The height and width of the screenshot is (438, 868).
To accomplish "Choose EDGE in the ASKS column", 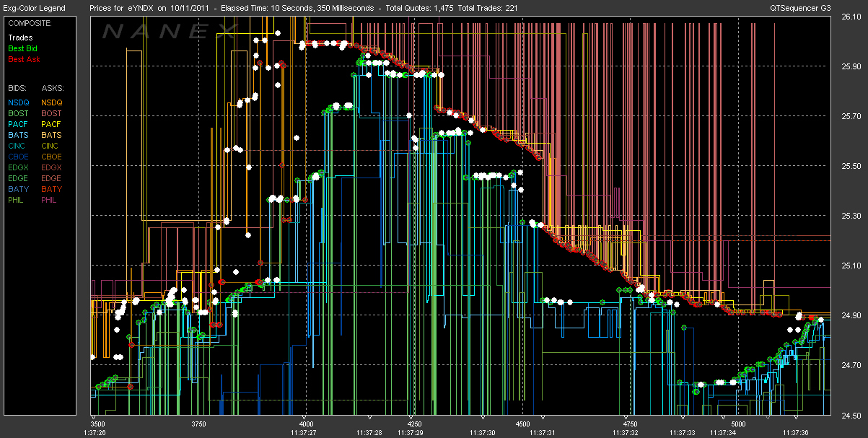I will (52, 178).
